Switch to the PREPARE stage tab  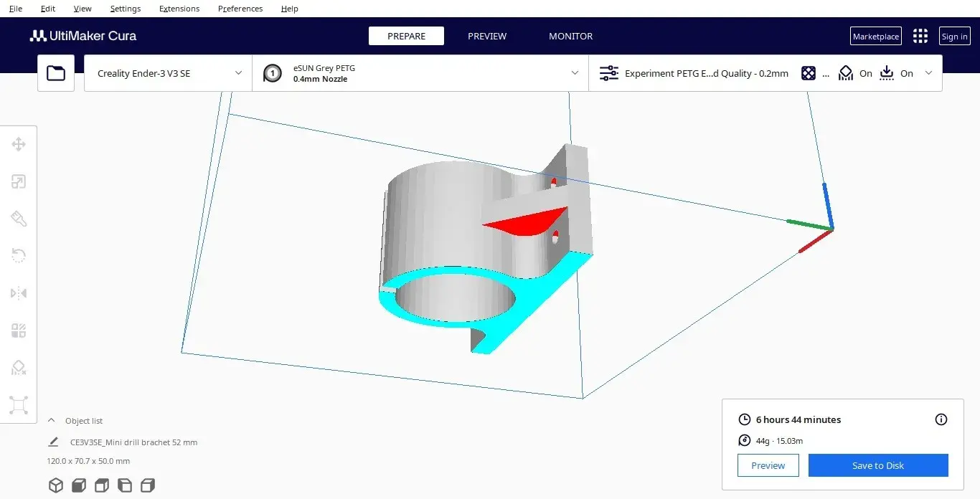pyautogui.click(x=406, y=36)
